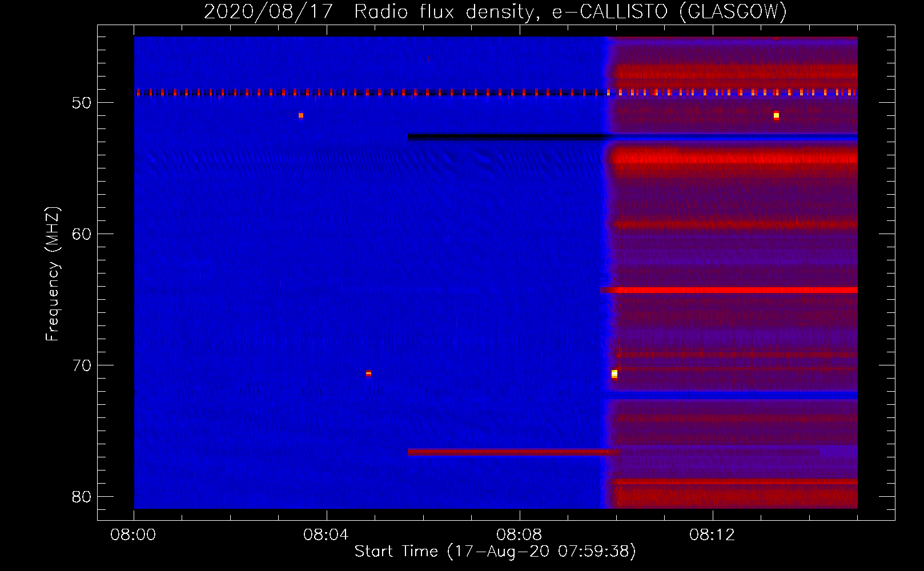Click the orange spot near 51 MHz at 08:03
Image resolution: width=924 pixels, height=571 pixels.
pyautogui.click(x=301, y=115)
